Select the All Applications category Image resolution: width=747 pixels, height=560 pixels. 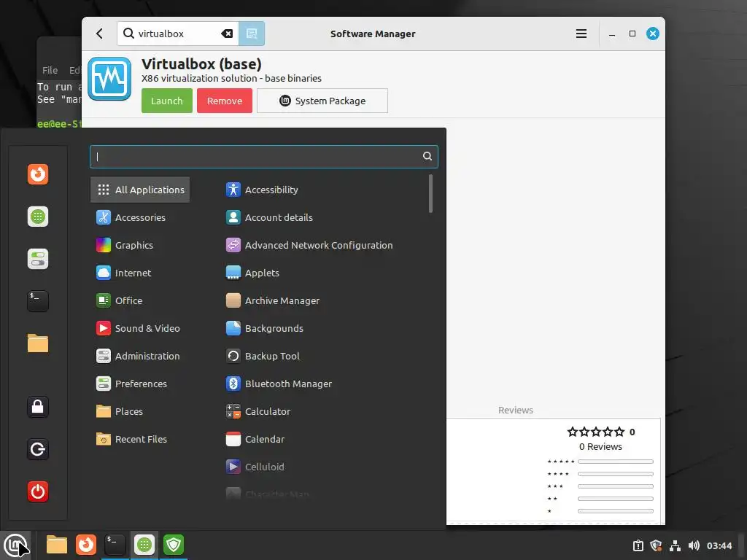[x=140, y=190]
